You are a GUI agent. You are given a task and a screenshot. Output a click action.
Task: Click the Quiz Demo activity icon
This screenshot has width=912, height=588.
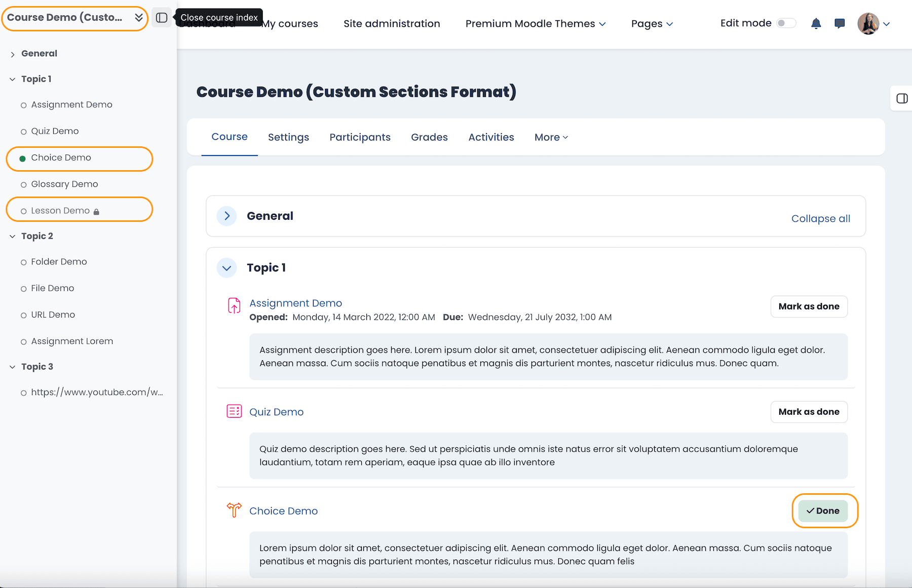[x=234, y=411]
